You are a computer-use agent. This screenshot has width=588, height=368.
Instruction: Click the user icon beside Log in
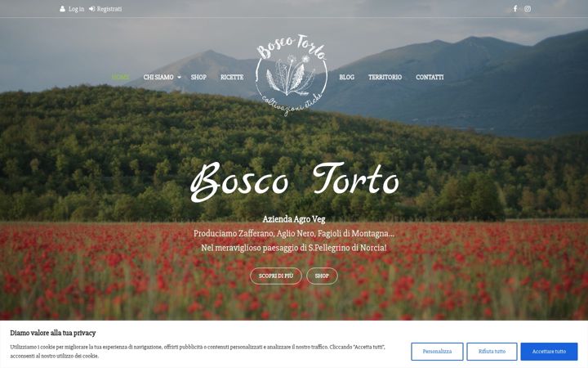[62, 9]
